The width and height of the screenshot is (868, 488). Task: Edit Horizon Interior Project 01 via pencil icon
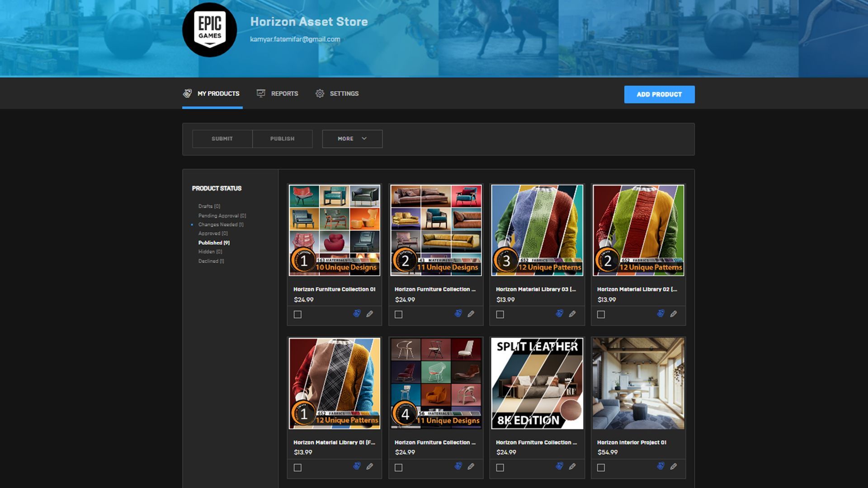tap(674, 467)
